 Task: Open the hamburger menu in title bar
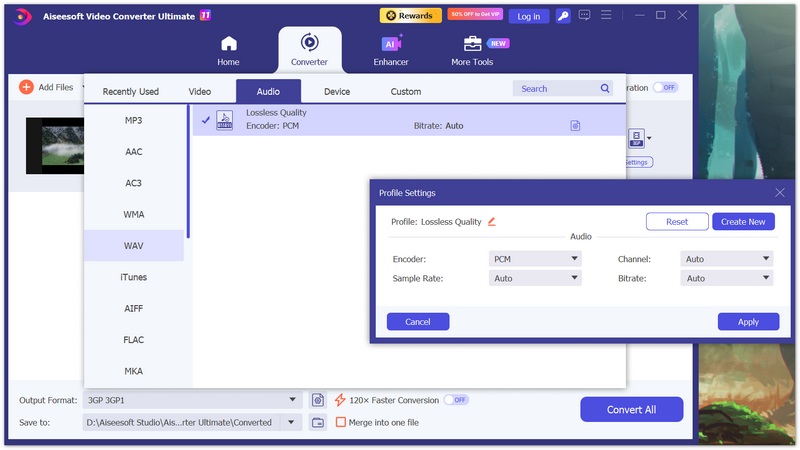point(606,15)
